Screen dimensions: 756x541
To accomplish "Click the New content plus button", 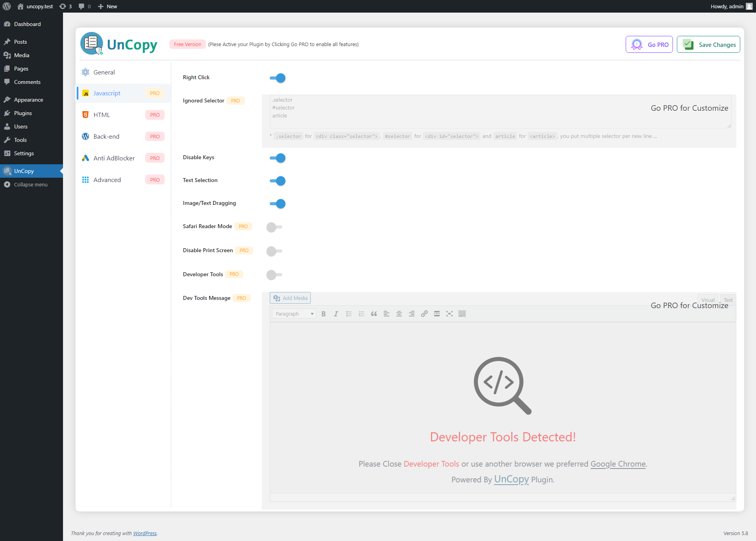I will (x=107, y=6).
